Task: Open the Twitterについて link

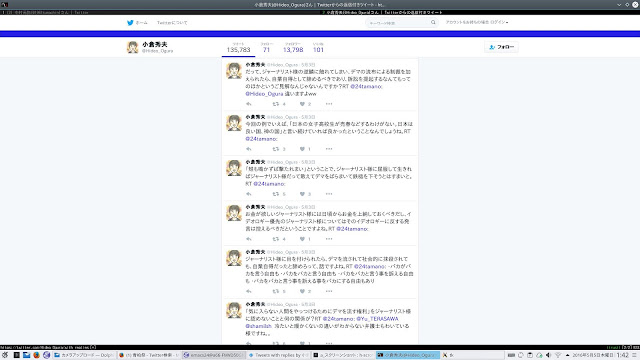Action: (172, 23)
